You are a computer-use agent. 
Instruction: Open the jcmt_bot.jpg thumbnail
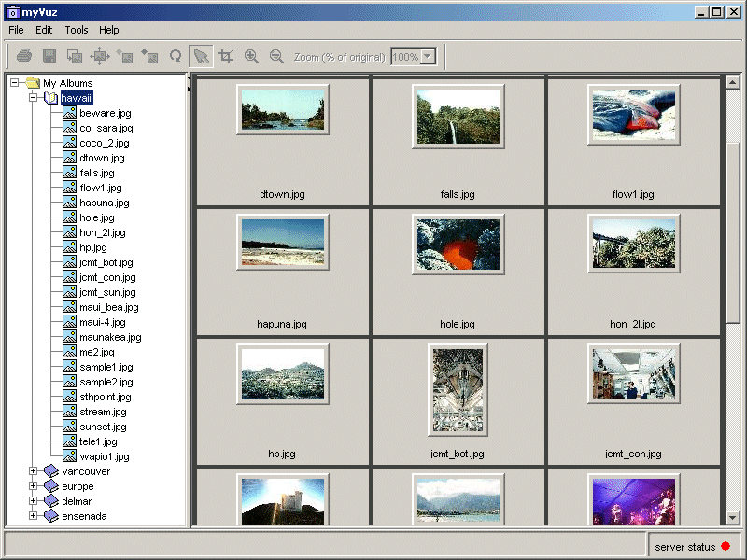[458, 389]
